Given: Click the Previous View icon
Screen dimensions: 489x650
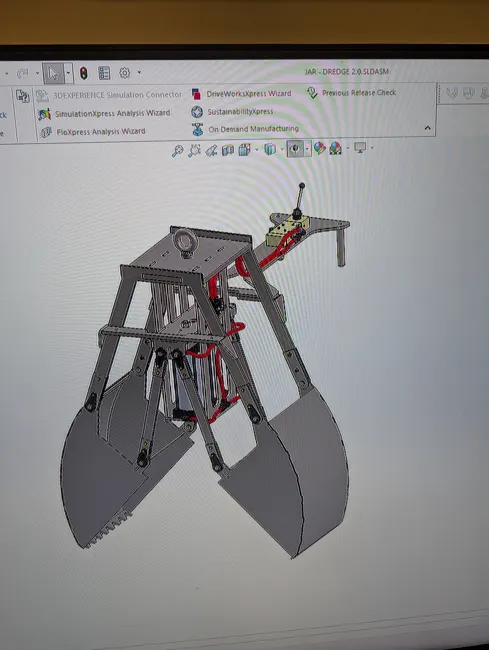Looking at the screenshot, I should click(211, 150).
